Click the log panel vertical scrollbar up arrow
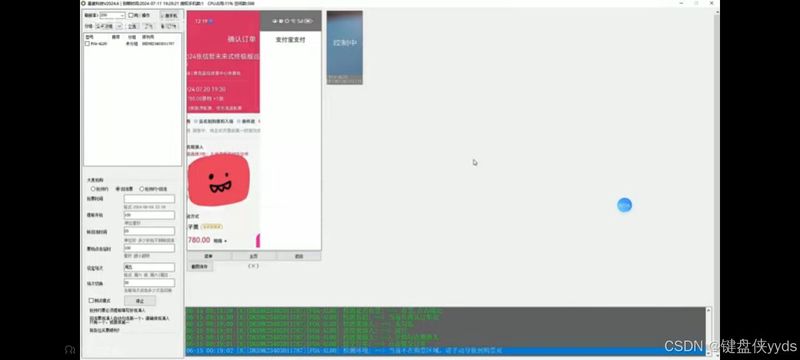This screenshot has height=360, width=800. click(709, 310)
